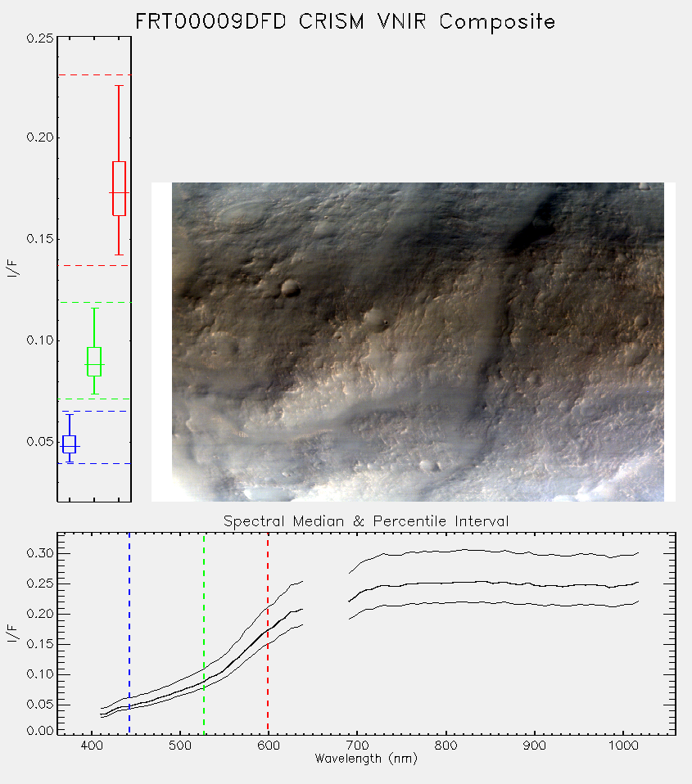Click the upper percentile curve near 800 nm

coord(446,551)
